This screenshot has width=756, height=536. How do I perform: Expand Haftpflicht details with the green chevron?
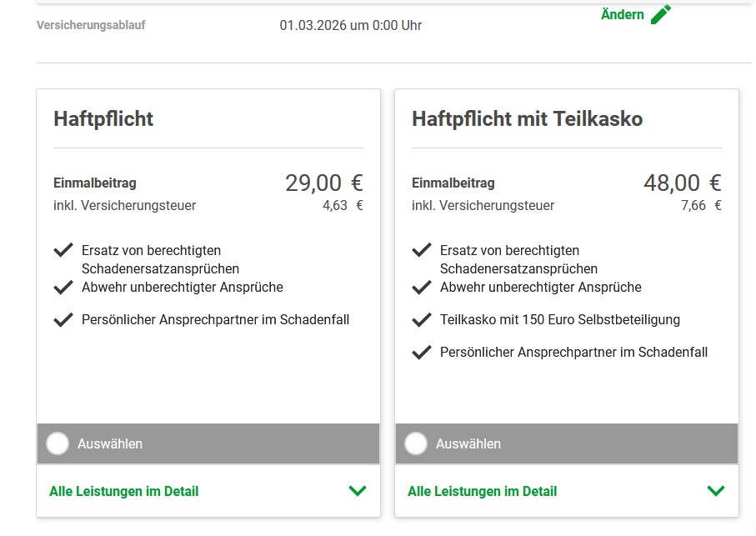coord(358,491)
